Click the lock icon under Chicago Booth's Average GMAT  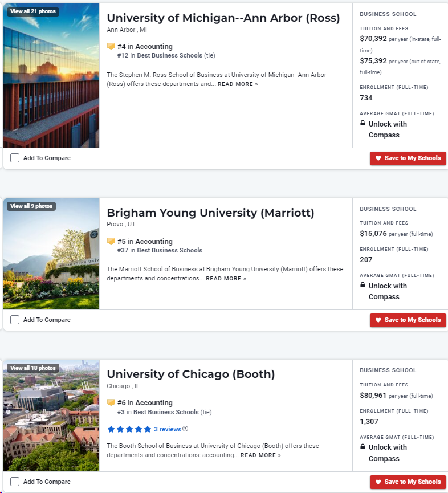363,446
